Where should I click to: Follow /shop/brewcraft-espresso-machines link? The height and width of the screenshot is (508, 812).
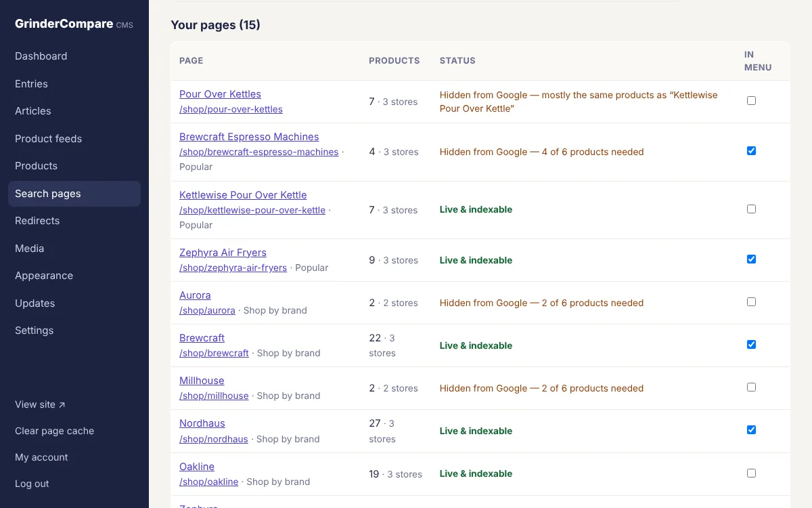pos(258,152)
